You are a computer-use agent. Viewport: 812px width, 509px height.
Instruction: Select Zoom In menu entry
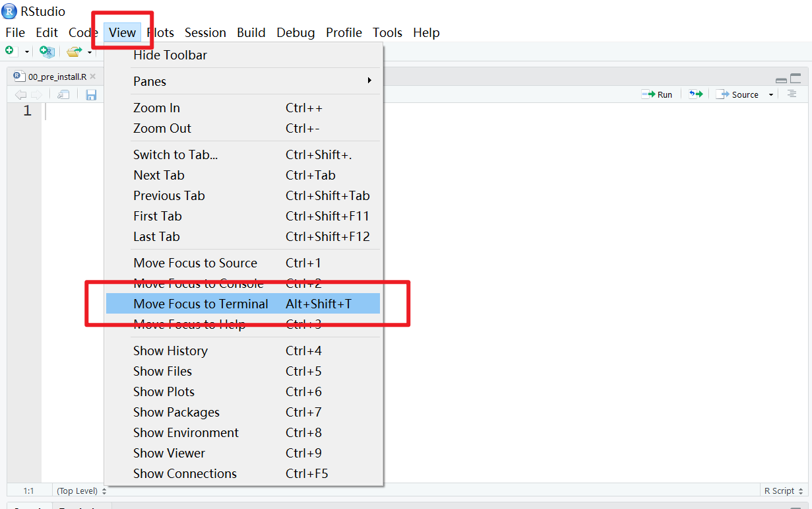(x=243, y=108)
